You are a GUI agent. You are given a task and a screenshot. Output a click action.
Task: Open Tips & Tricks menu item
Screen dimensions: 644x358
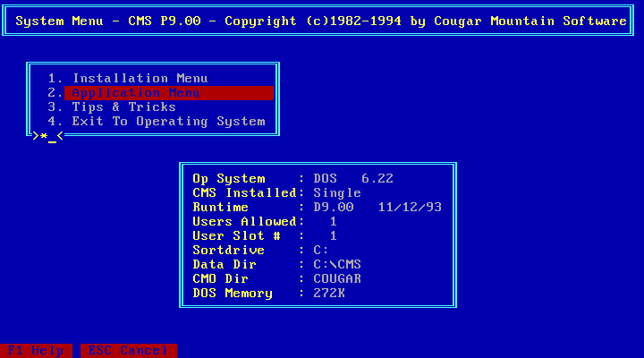point(112,107)
